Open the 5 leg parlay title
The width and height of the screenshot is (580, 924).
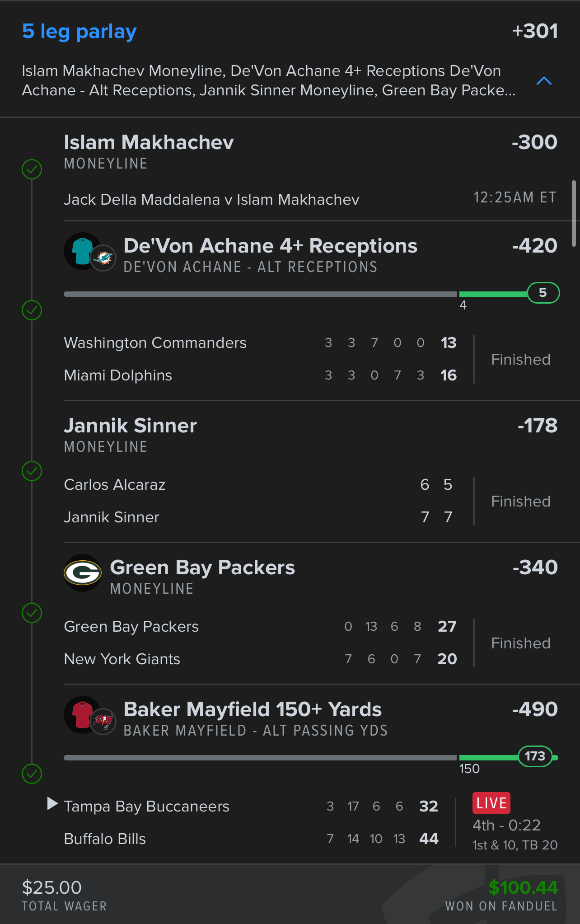80,32
